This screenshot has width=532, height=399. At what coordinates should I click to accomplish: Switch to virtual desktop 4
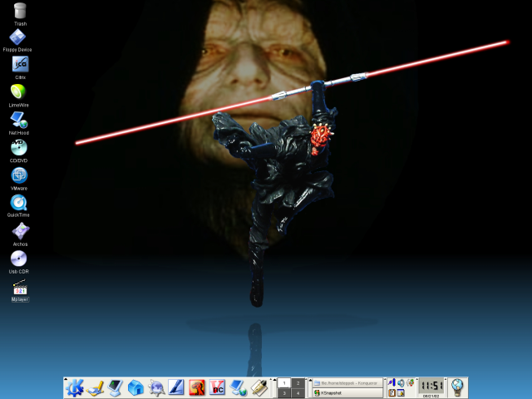point(298,393)
